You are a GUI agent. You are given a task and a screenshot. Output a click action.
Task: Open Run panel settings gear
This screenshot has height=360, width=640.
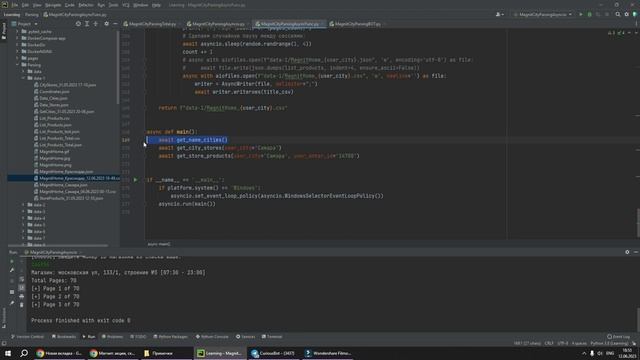click(x=627, y=252)
